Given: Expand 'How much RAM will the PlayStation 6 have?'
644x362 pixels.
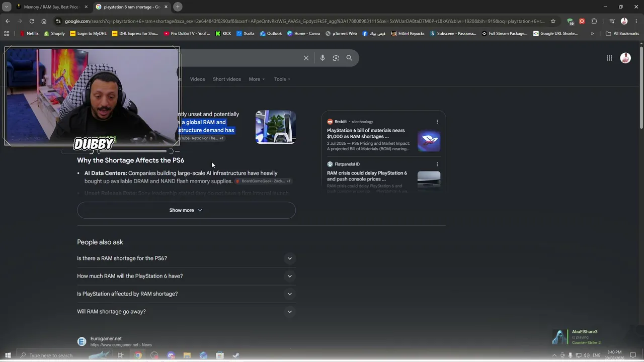Looking at the screenshot, I should (x=186, y=276).
